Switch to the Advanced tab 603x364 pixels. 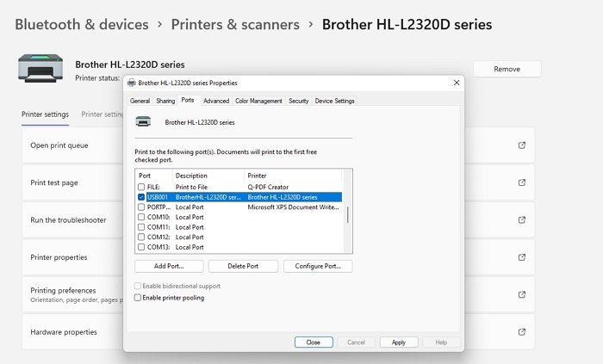[216, 101]
